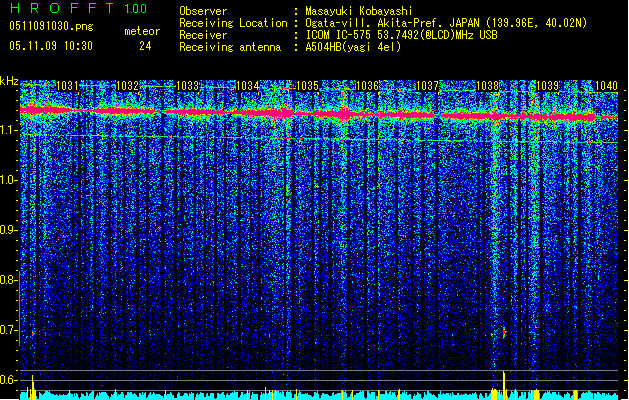Click the 1039 time marker
The image size is (629, 400).
(x=548, y=85)
